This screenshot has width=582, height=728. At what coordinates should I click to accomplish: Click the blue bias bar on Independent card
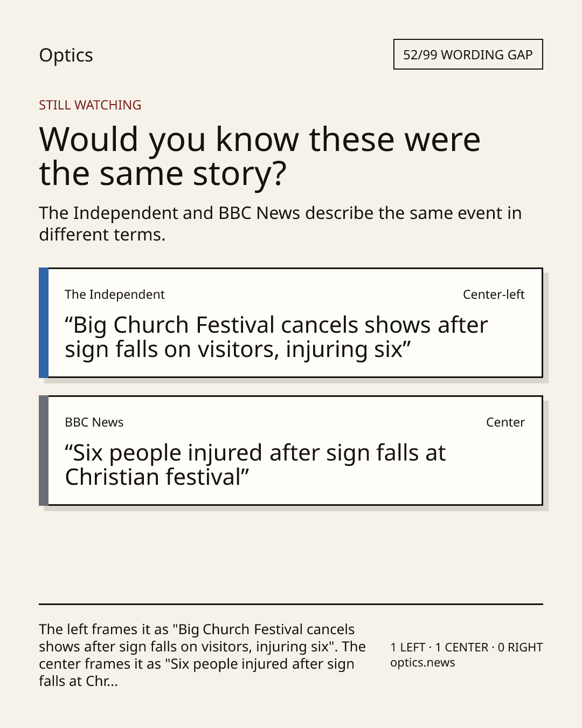44,322
